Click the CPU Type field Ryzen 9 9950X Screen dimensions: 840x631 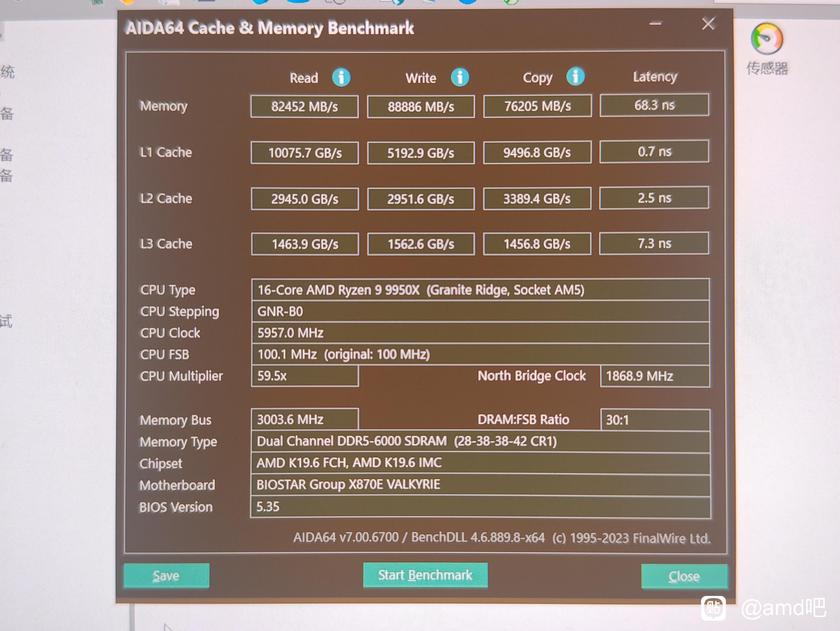pyautogui.click(x=480, y=290)
